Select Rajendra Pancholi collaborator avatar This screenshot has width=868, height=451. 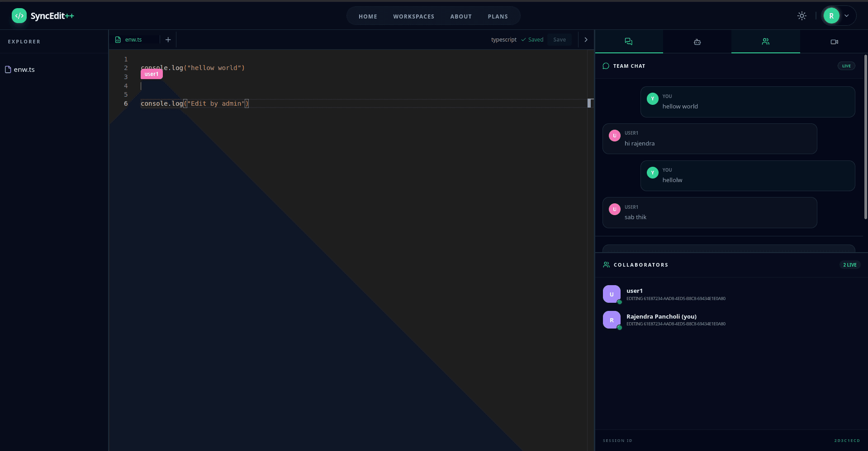coord(612,320)
